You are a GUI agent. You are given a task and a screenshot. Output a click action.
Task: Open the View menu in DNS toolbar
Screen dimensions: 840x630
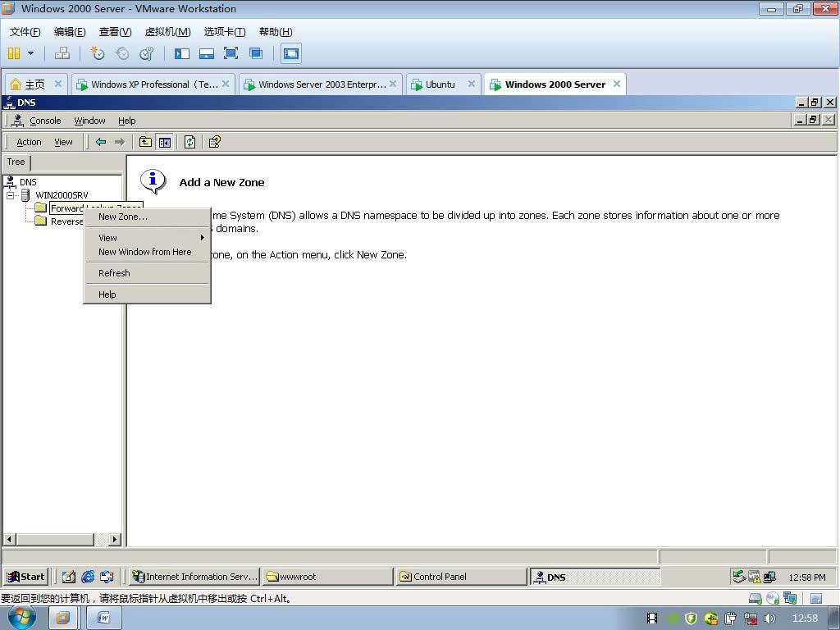[63, 142]
